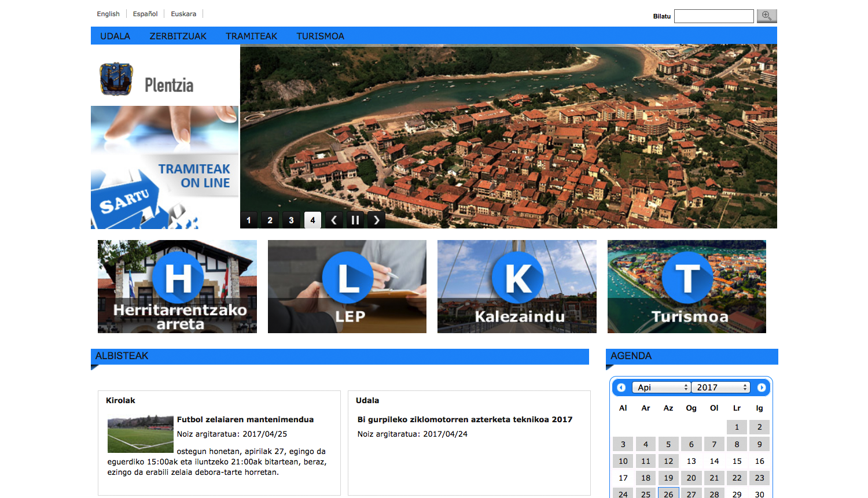Select day 20 in the agenda calendar

tap(692, 478)
